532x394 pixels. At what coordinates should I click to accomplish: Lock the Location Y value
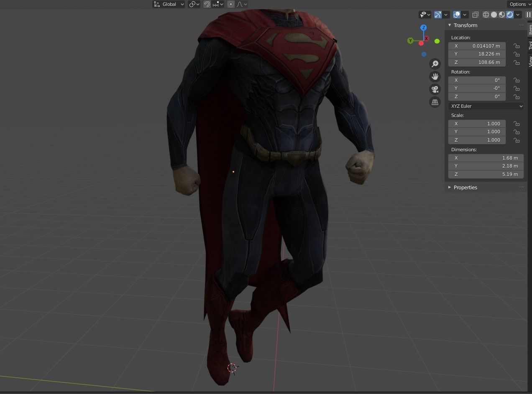click(517, 54)
